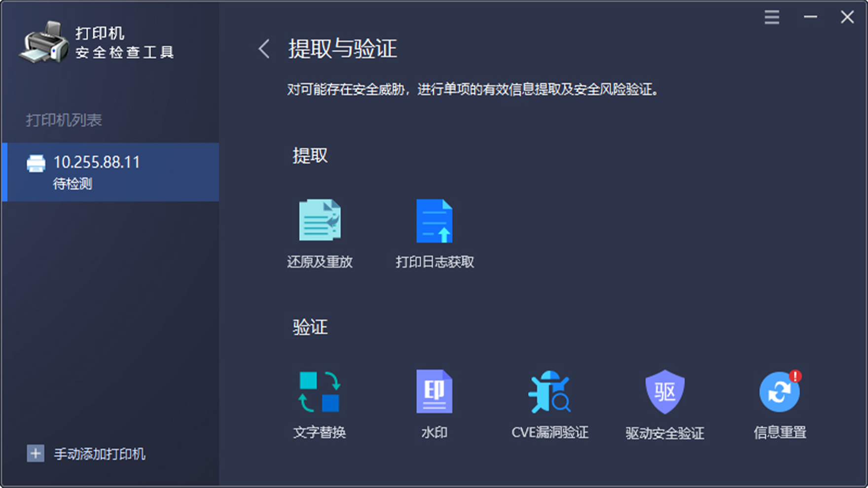
Task: Open 驱动安全验证 driver security shield icon
Action: (665, 391)
